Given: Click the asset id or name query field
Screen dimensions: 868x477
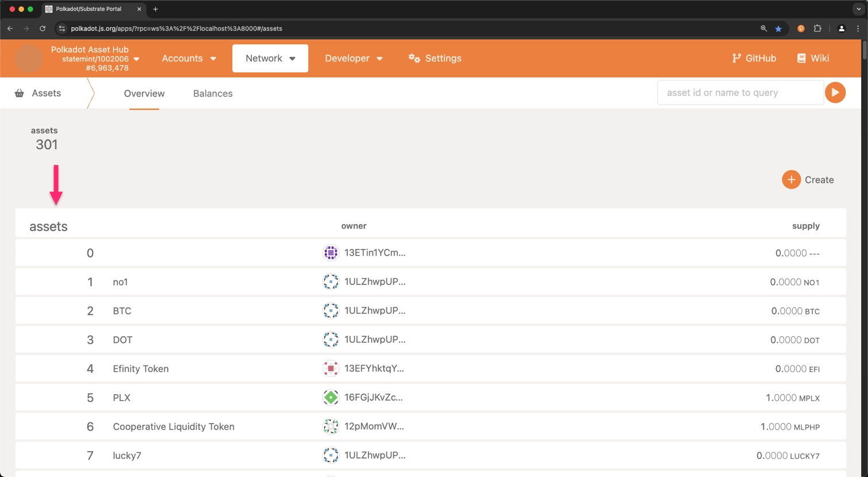Looking at the screenshot, I should click(x=740, y=93).
